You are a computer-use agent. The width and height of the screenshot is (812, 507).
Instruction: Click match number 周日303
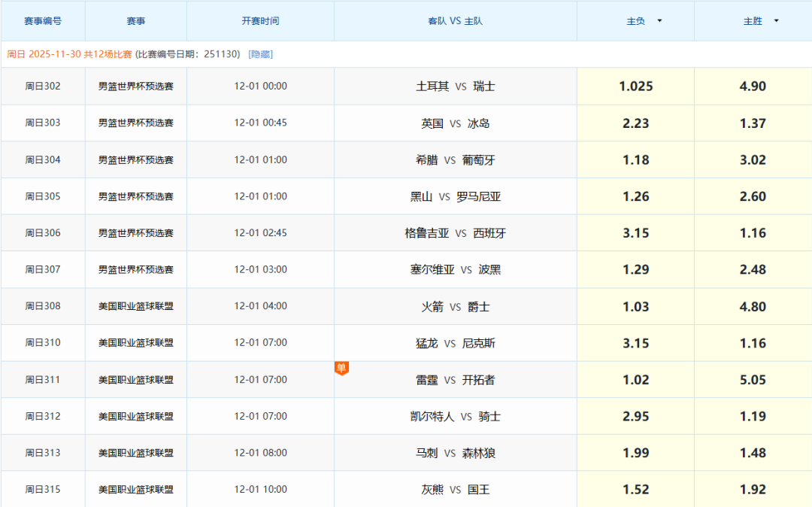click(43, 123)
